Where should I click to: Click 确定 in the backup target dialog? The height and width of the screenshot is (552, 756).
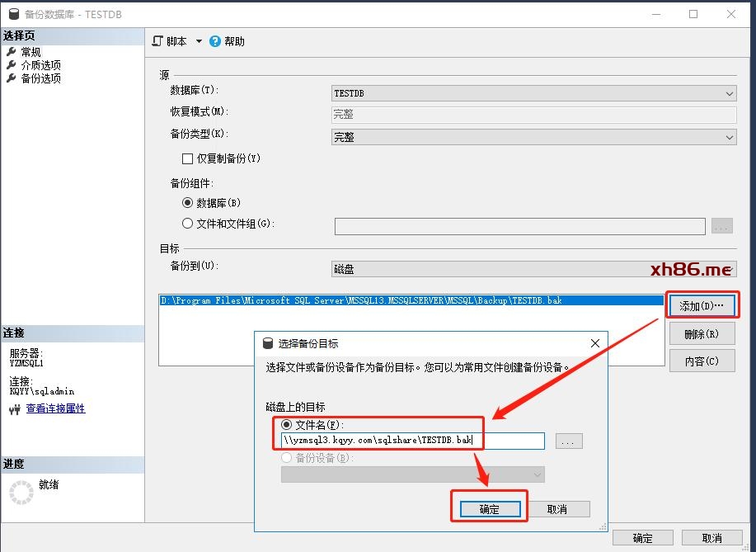point(489,509)
